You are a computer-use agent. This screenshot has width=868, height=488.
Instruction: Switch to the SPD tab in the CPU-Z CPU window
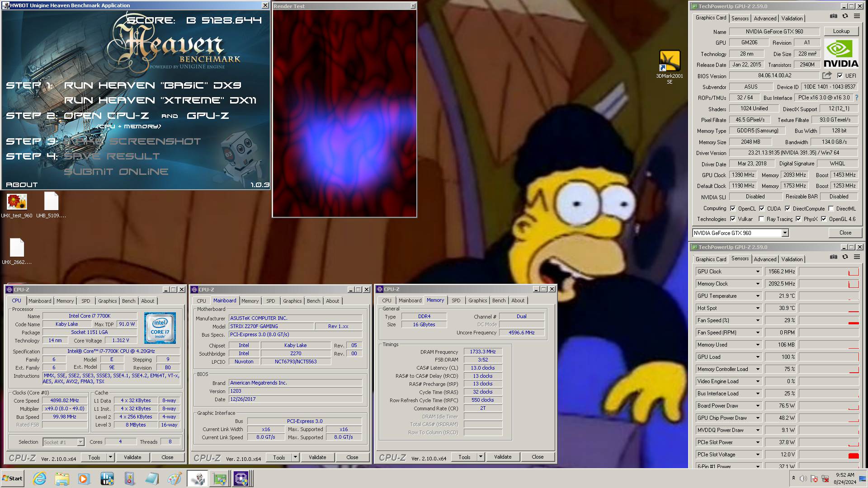86,301
